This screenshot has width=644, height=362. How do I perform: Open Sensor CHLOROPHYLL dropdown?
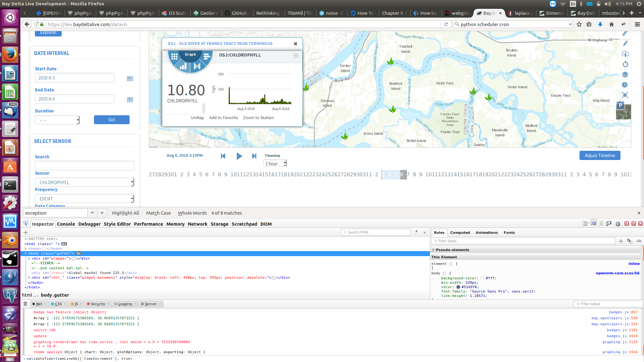click(x=84, y=182)
